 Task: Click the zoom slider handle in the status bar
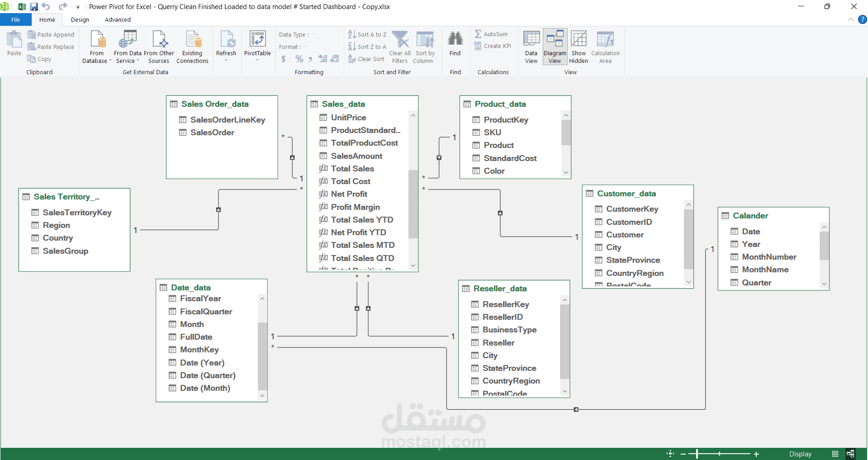tap(697, 454)
